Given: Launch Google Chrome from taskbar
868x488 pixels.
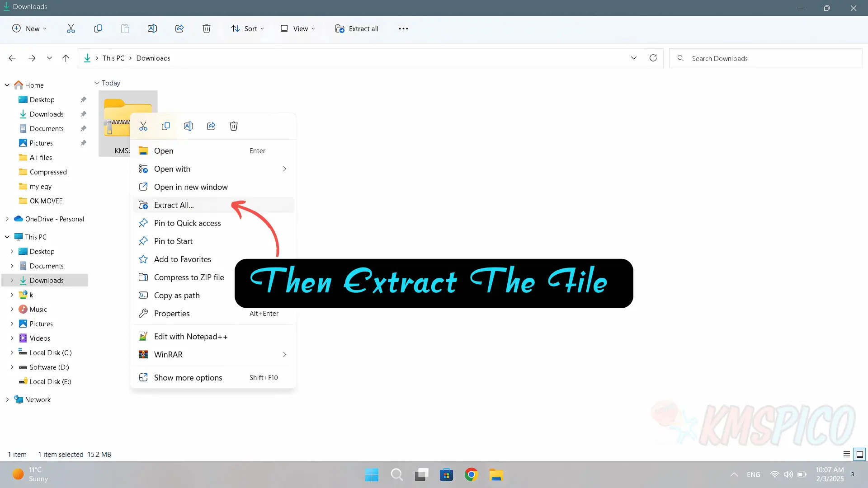Looking at the screenshot, I should coord(471,474).
